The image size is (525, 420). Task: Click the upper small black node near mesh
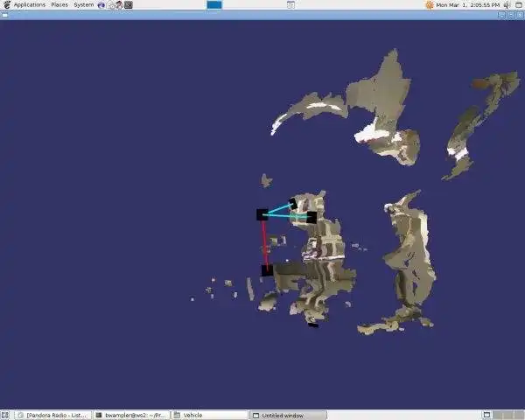click(x=292, y=204)
